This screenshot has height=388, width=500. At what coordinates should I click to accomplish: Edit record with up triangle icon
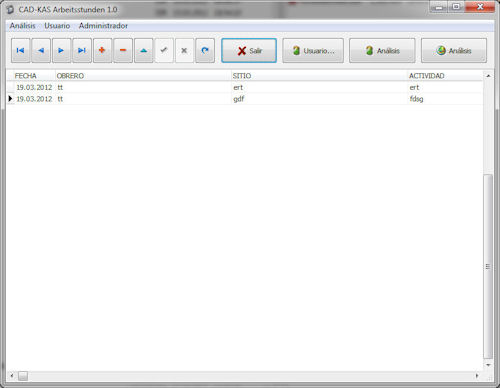point(144,50)
